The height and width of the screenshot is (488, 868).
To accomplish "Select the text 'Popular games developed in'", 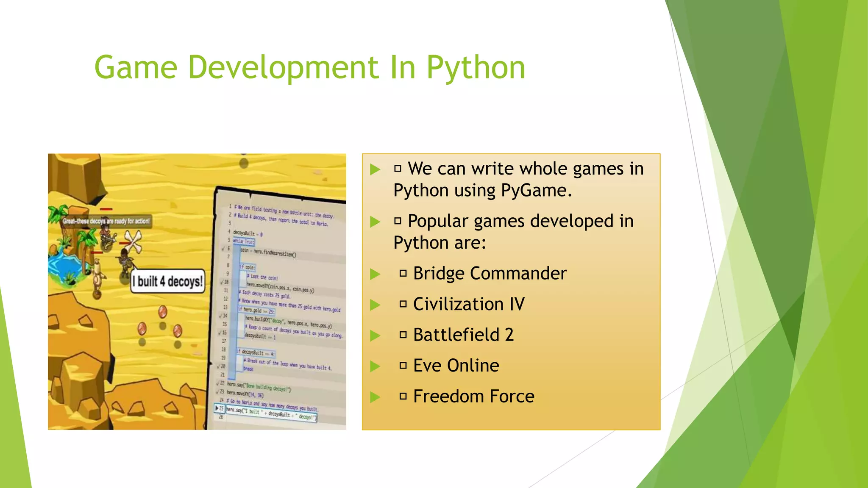I will click(x=520, y=221).
